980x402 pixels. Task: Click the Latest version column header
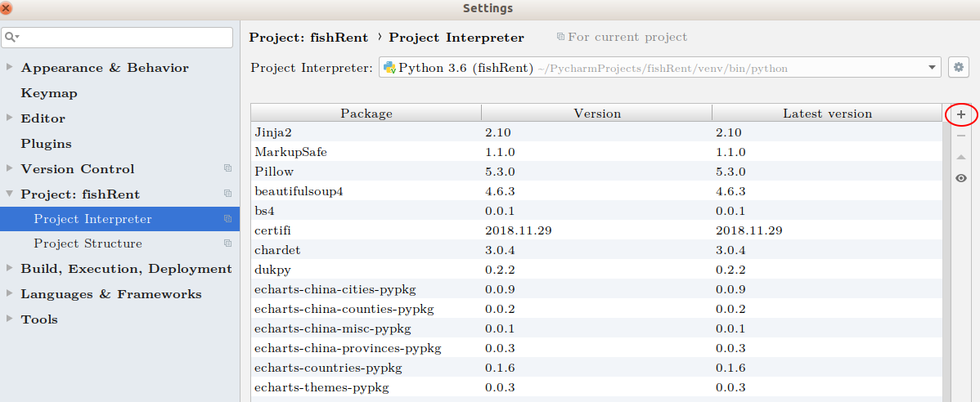coord(826,114)
